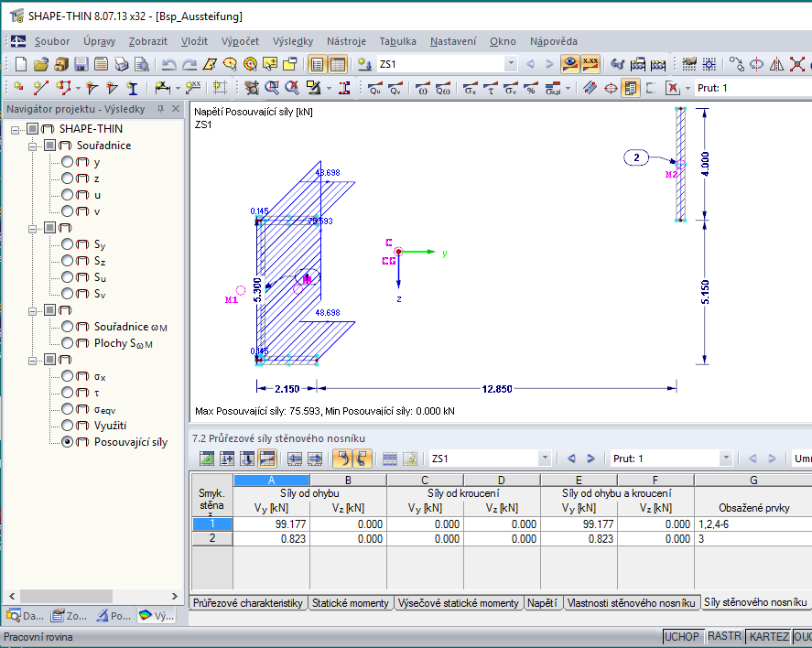
Task: Click the Prut: 1 field in top toolbar
Action: pos(753,88)
